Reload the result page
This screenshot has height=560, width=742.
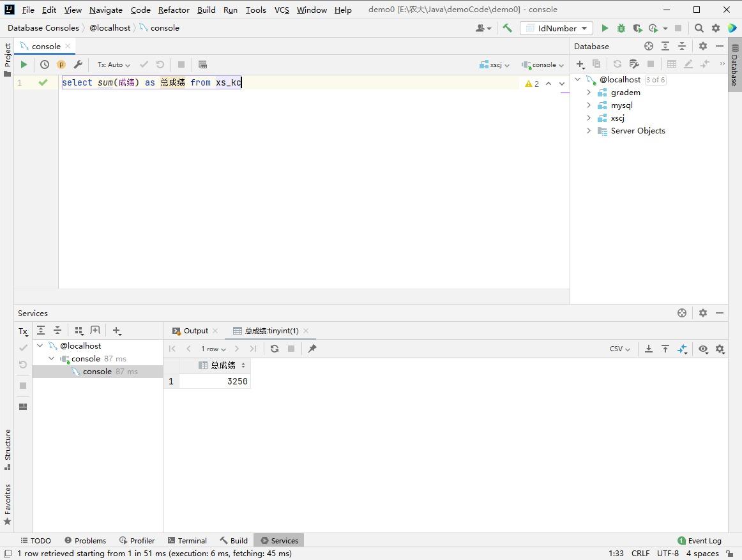(275, 349)
